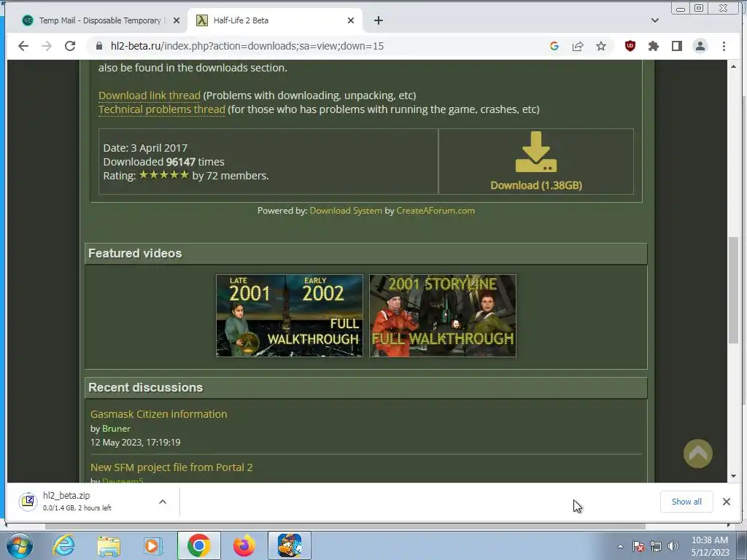Open the tab search dropdown arrow
747x560 pixels.
(x=655, y=20)
